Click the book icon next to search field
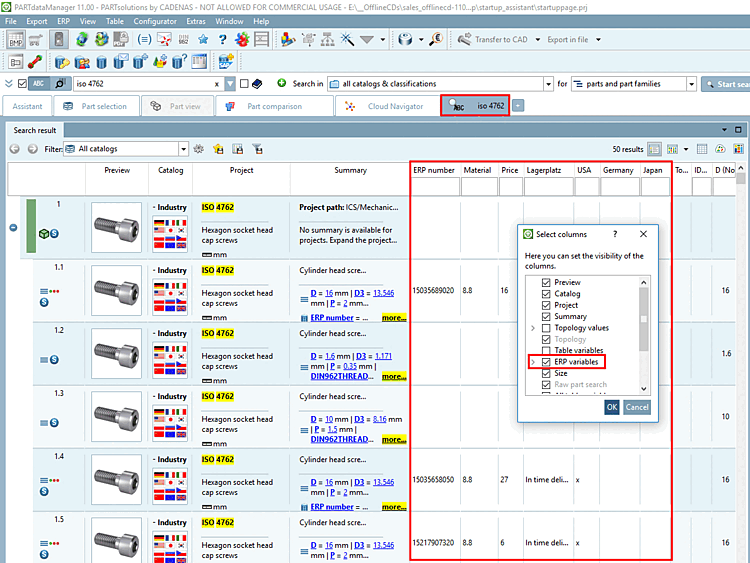 coord(257,84)
